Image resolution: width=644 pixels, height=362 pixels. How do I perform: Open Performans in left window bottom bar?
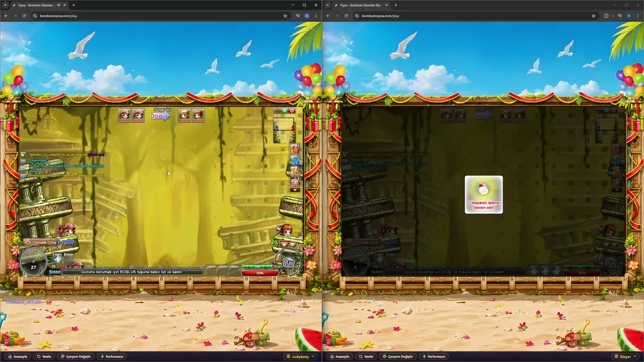tap(112, 356)
